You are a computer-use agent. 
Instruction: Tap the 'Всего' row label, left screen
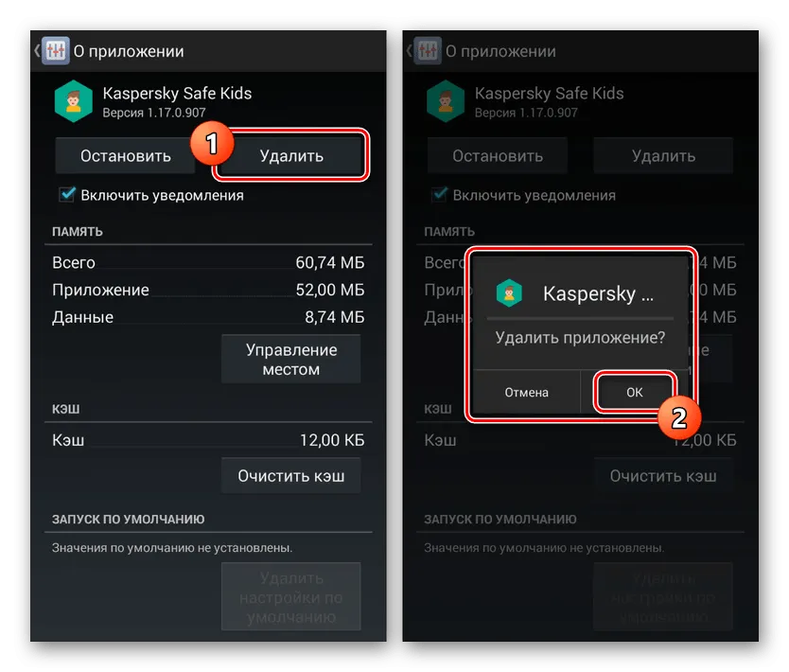(x=74, y=262)
